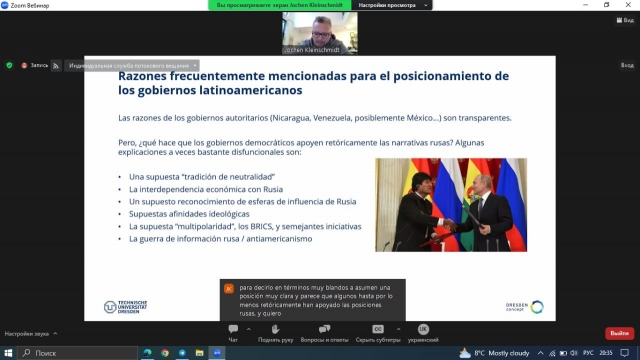Viewport: 640px width, 360px height.
Task: Open the Chat panel
Action: coord(233,333)
